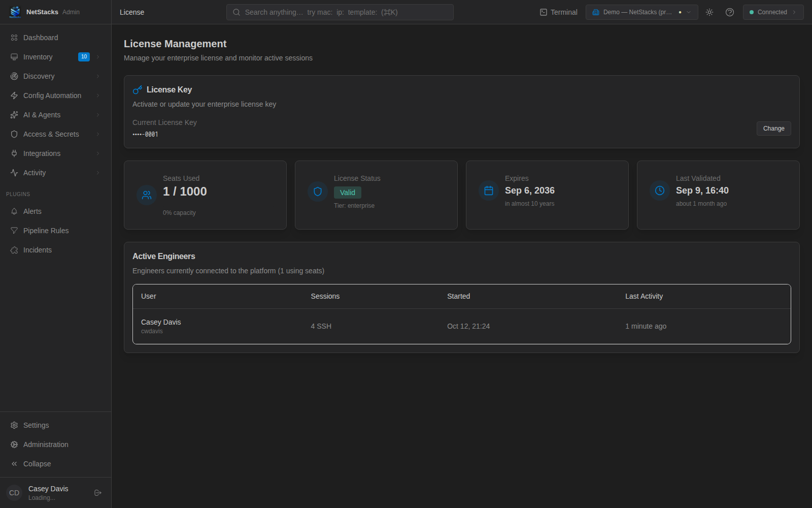Open the Terminal button
This screenshot has width=812, height=508.
click(558, 12)
